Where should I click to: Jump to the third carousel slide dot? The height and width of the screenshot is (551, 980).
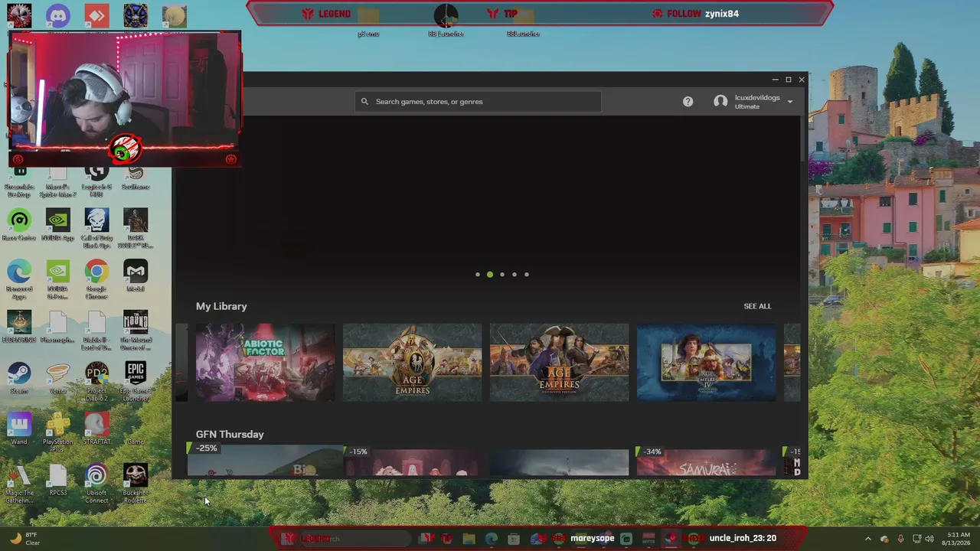tap(502, 275)
